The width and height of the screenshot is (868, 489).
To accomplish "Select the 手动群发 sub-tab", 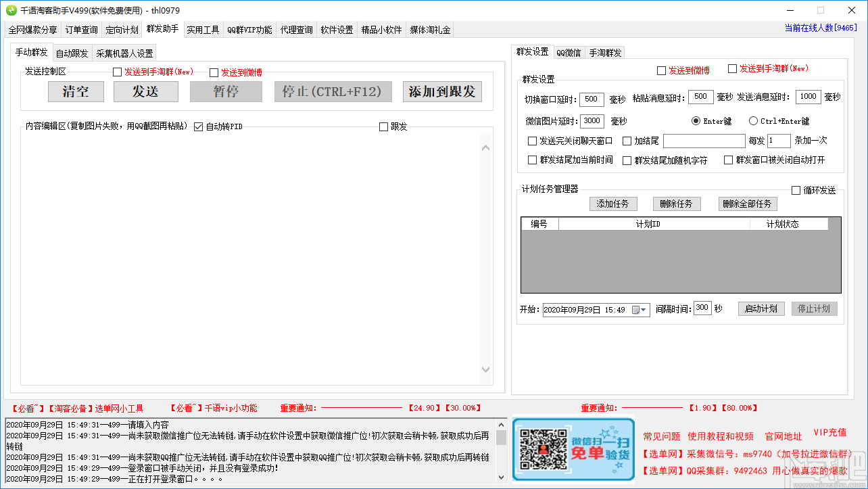I will 32,52.
